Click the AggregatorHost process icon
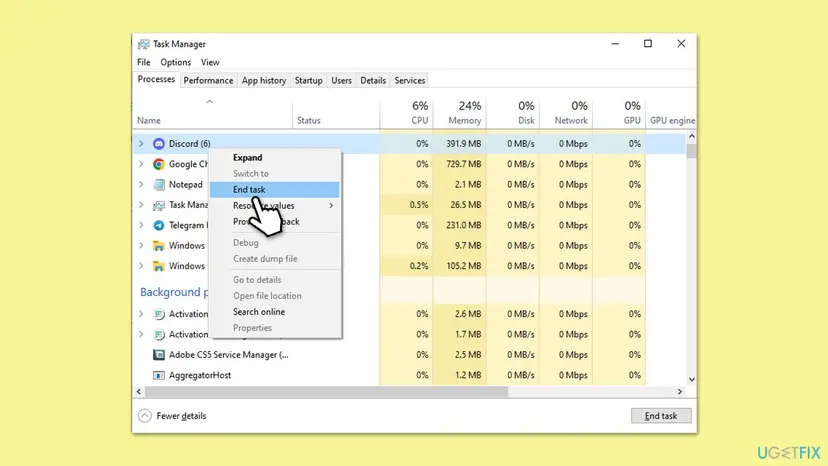The width and height of the screenshot is (828, 466). 158,375
